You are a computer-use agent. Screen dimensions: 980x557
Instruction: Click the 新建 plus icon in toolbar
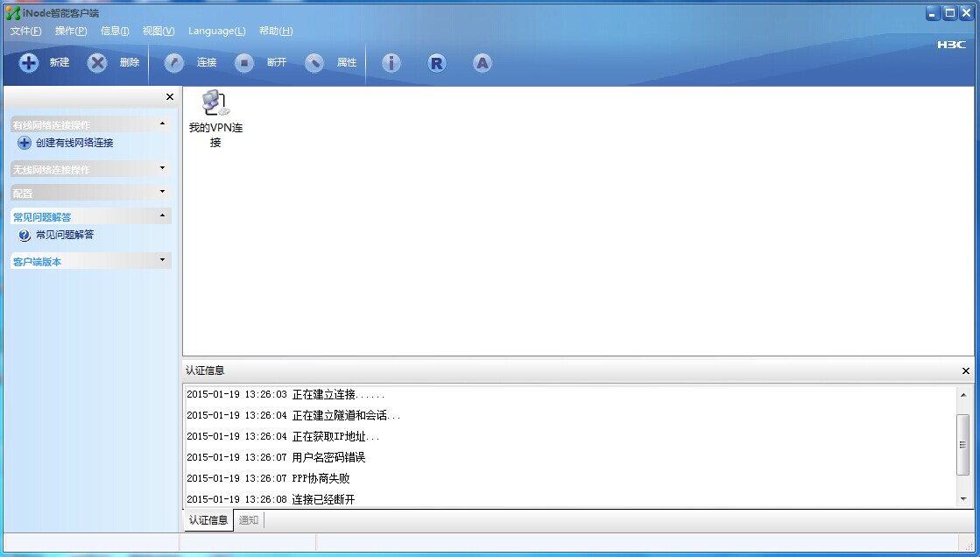pos(29,62)
